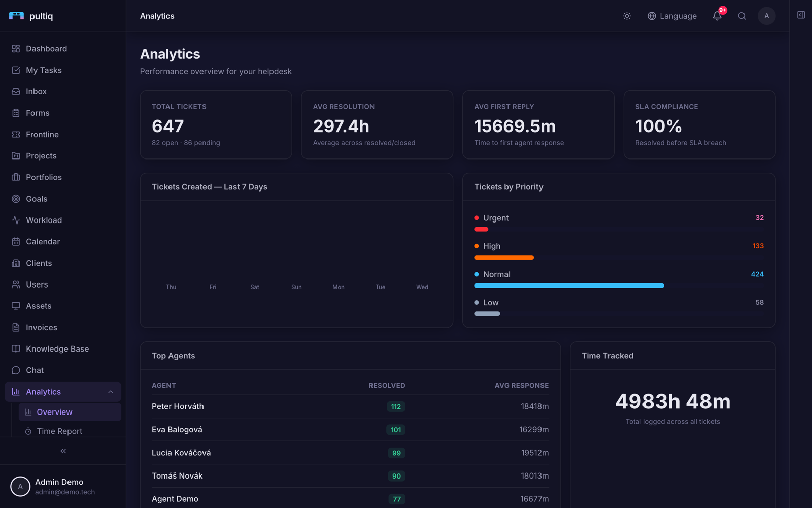This screenshot has height=508, width=812.
Task: Click the pultiq logo
Action: [31, 16]
